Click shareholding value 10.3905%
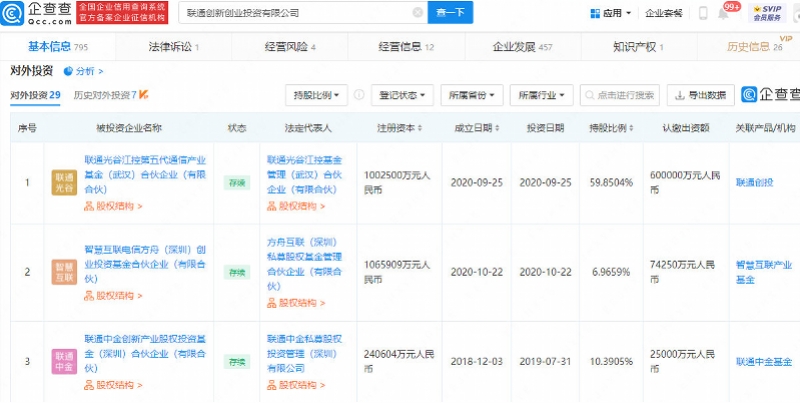The width and height of the screenshot is (800, 403). coord(611,362)
